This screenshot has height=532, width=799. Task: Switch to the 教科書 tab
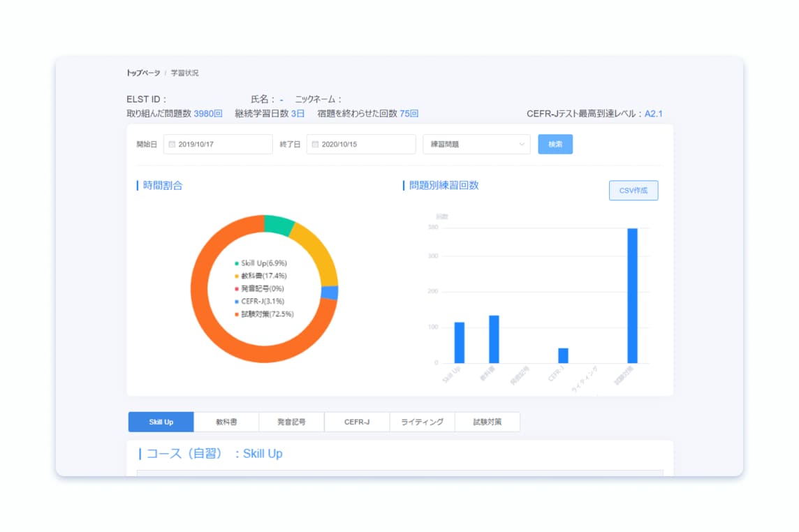(x=226, y=422)
